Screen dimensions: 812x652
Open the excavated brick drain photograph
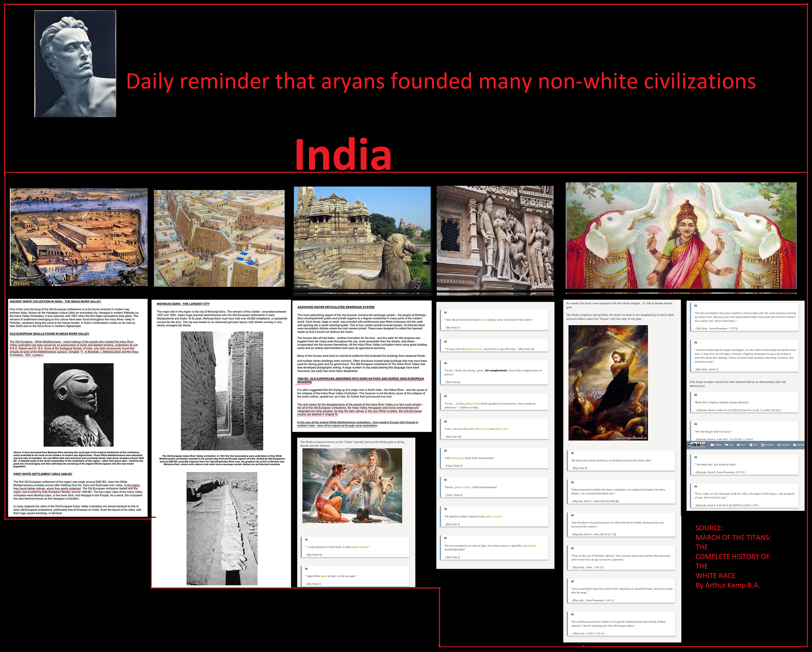pos(222,528)
